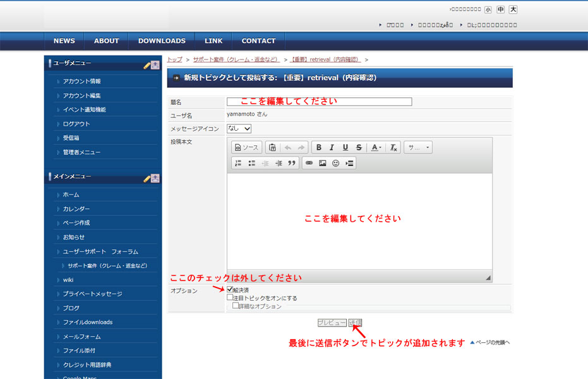Open the DOWNLOADS menu item
Viewport: 588px width, 379px height.
(x=162, y=41)
